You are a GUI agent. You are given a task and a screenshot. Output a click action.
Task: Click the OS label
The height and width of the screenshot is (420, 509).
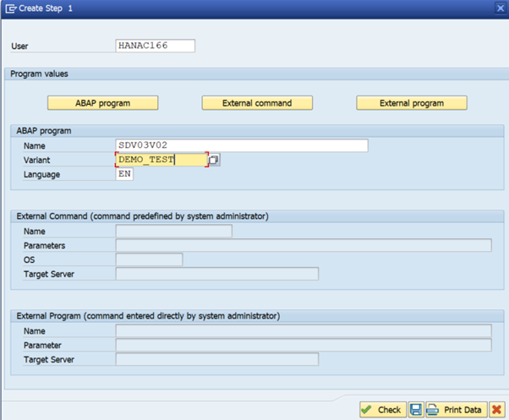(29, 259)
